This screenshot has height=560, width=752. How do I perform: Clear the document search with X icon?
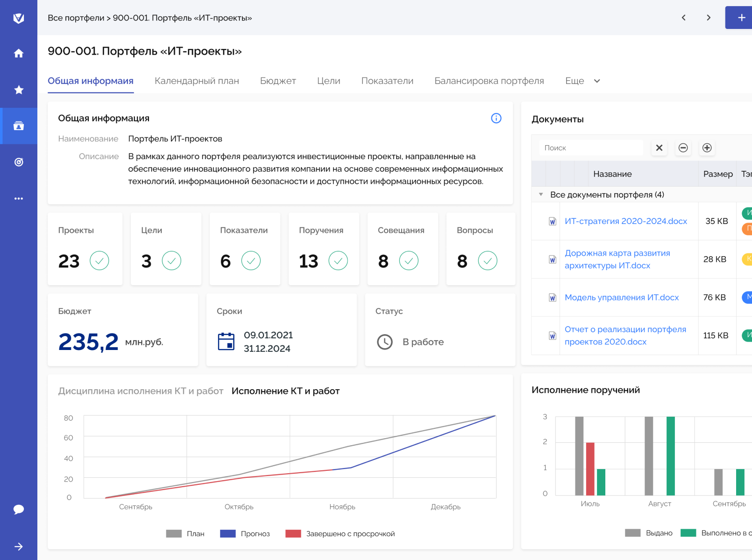click(x=659, y=148)
